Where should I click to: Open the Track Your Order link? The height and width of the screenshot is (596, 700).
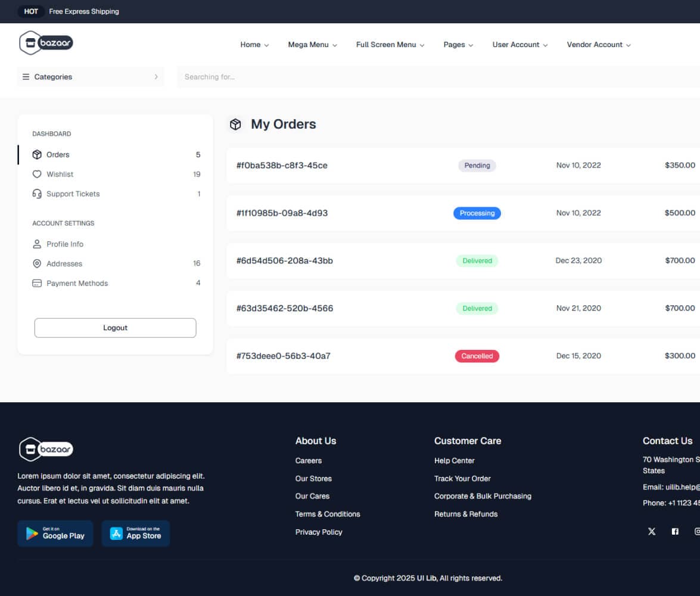(462, 478)
